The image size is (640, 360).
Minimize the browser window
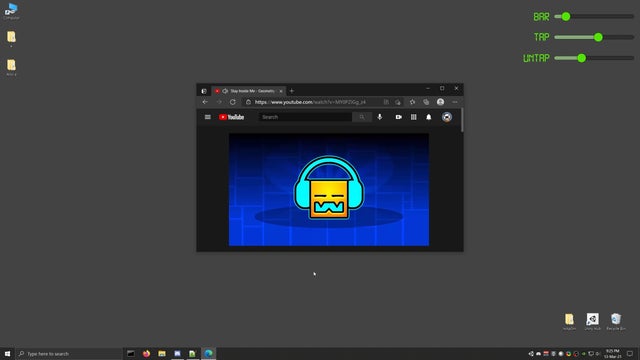click(x=428, y=88)
